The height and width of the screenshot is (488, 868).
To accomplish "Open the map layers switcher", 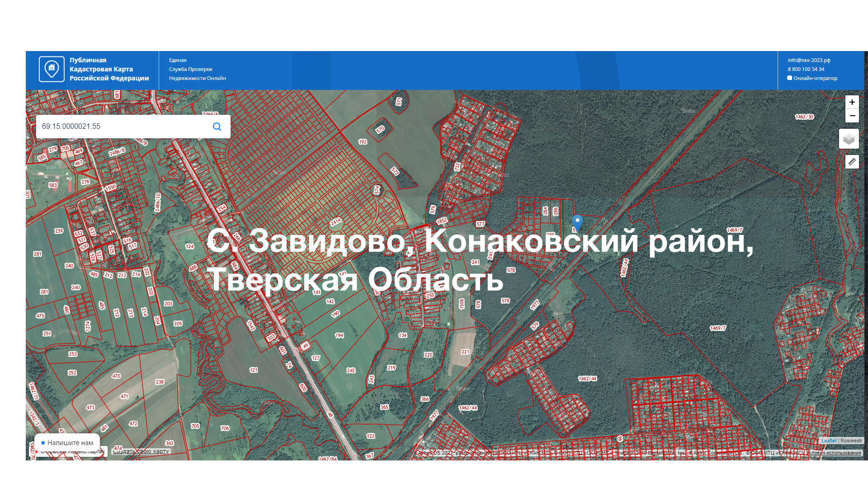I will pyautogui.click(x=849, y=139).
